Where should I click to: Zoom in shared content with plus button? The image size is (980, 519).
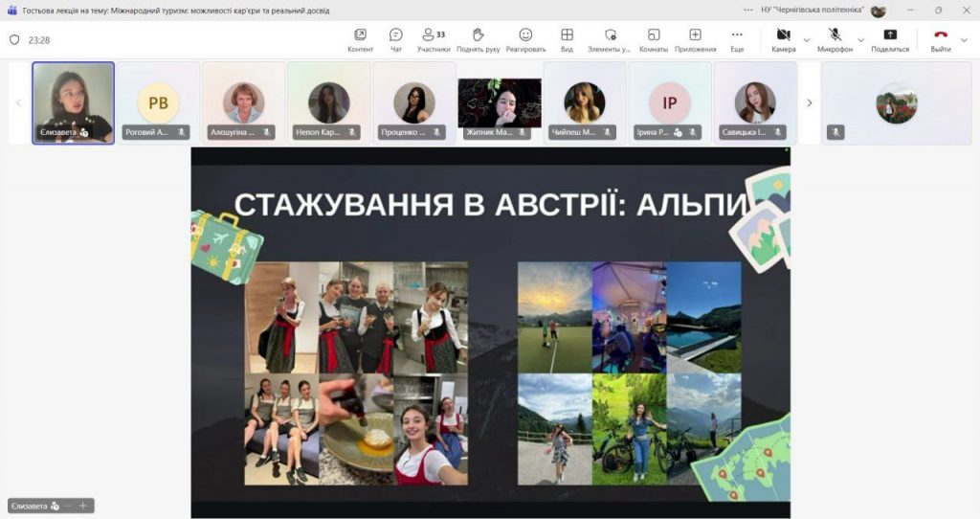[x=83, y=506]
